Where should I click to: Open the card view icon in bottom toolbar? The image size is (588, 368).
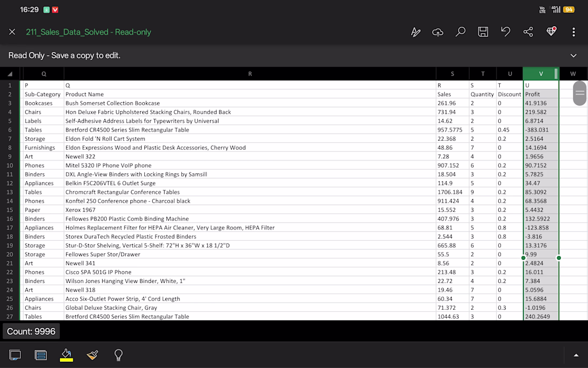tap(41, 355)
